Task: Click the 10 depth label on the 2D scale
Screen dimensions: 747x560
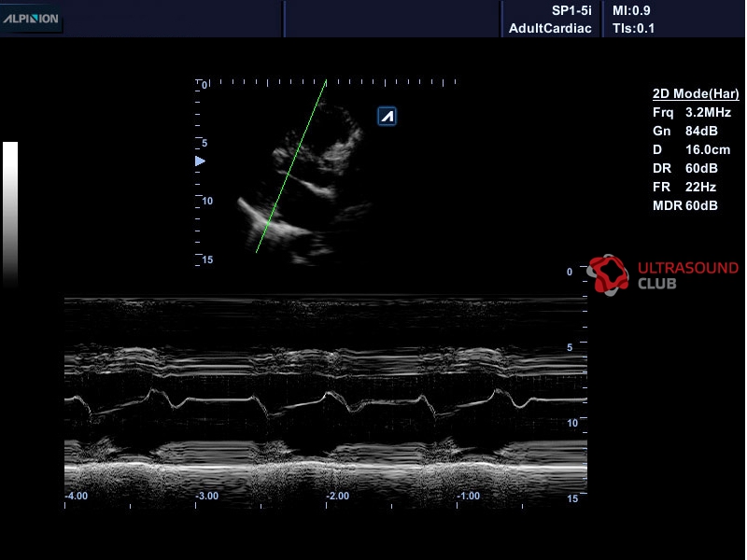Action: tap(207, 201)
